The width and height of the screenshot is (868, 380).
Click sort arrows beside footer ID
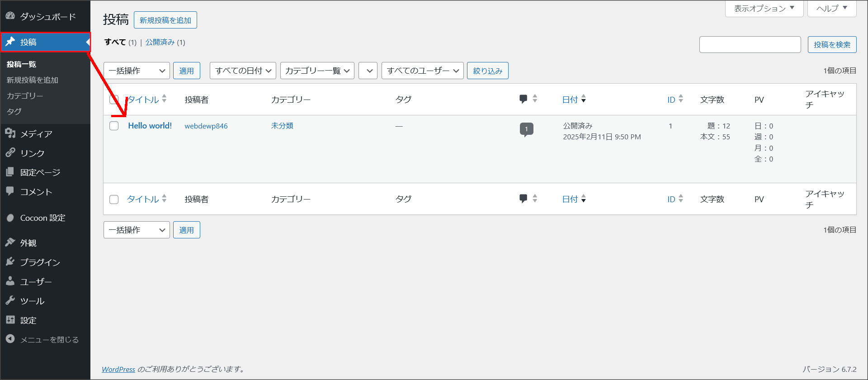[x=681, y=198]
